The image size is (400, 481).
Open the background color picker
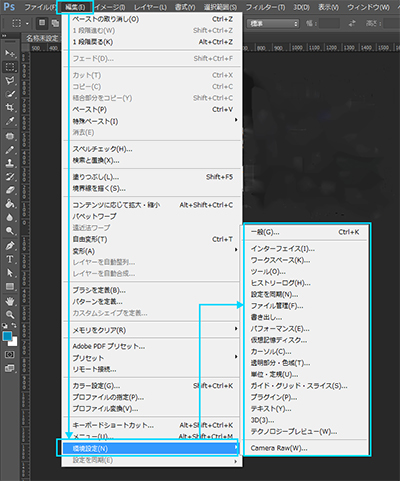click(x=14, y=343)
